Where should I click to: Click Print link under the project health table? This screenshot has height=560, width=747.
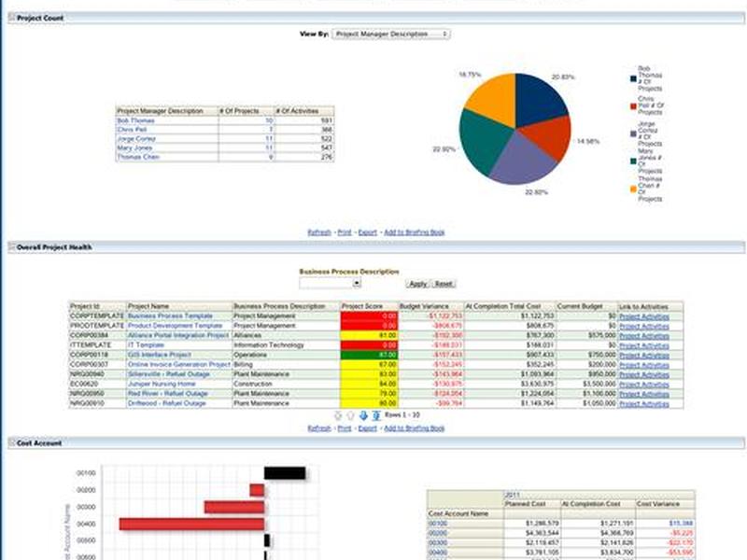tap(345, 428)
